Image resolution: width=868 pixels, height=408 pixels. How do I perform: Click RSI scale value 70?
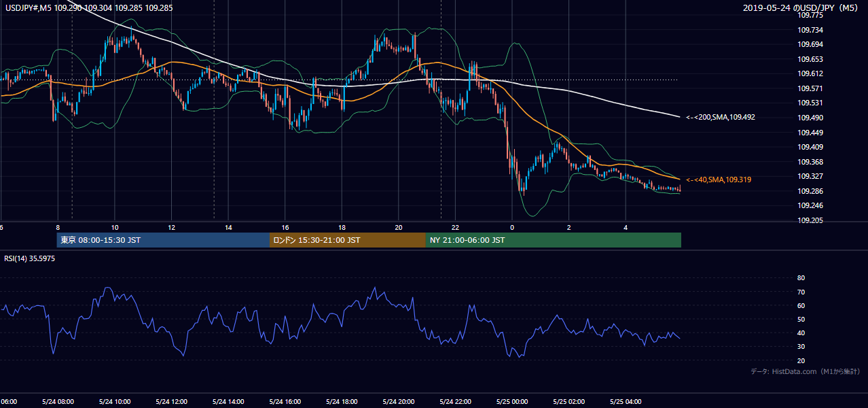[x=801, y=292]
